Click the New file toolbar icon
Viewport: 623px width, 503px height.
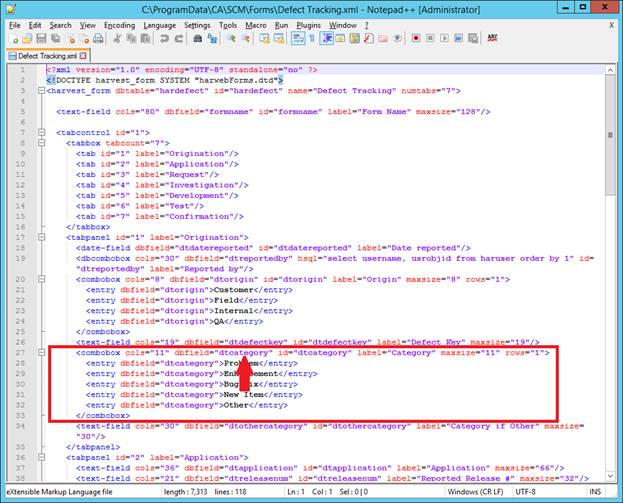click(14, 38)
